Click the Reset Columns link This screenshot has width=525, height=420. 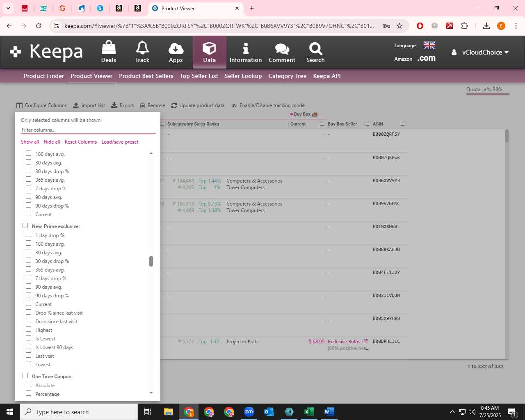81,142
